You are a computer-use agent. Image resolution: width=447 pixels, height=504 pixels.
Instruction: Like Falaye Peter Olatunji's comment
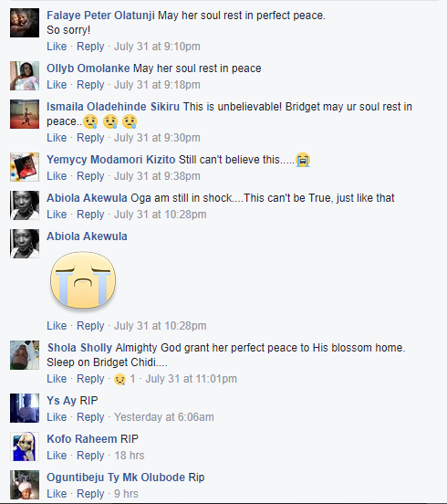(57, 47)
